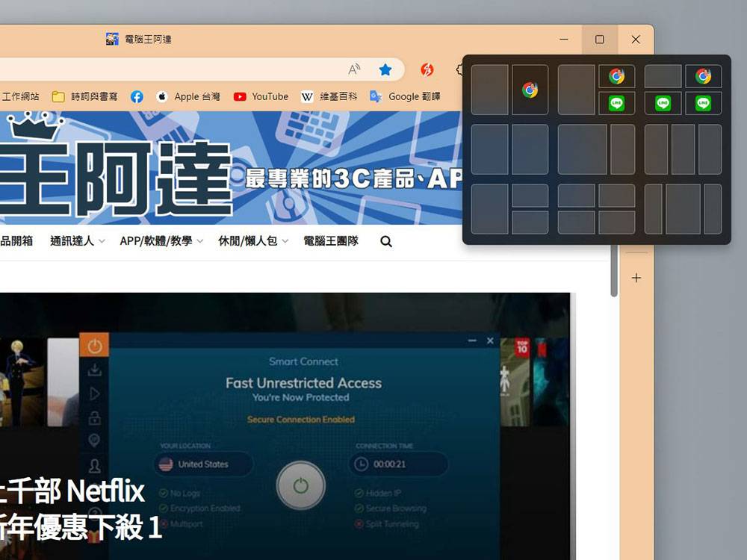747x560 pixels.
Task: Select the LINE zone directly below the empty quadrant
Action: click(x=663, y=103)
